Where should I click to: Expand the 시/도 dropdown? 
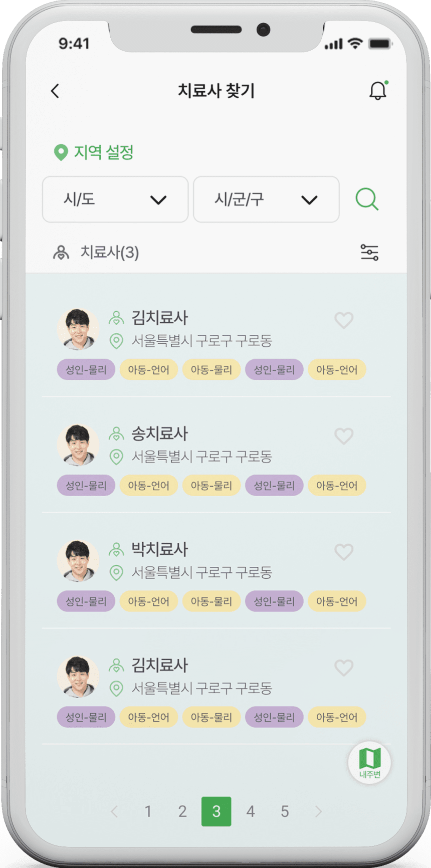click(x=115, y=199)
